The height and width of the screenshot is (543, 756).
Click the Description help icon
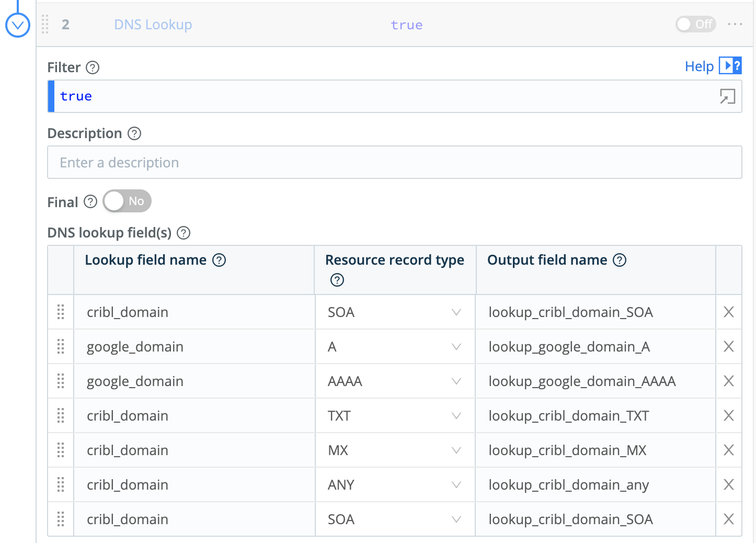pos(134,133)
